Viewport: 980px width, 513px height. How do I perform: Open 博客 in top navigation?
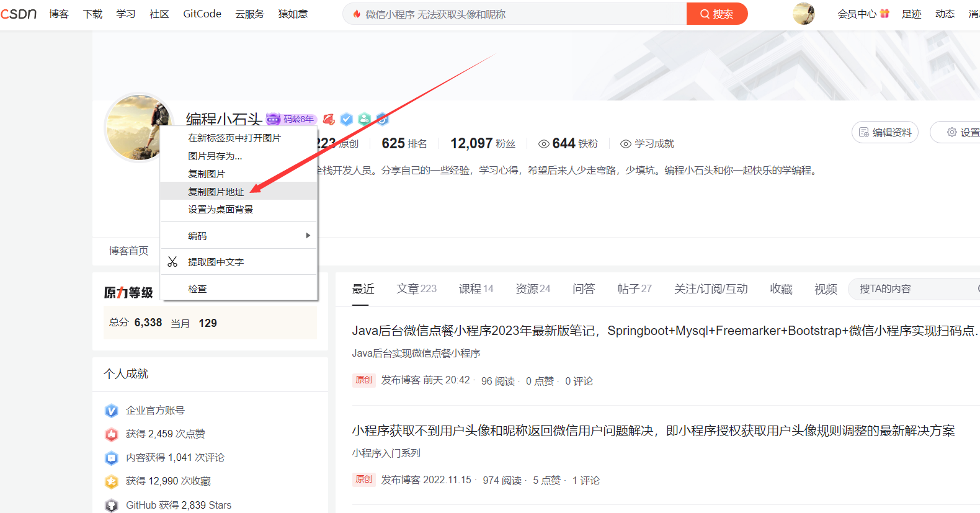click(59, 14)
